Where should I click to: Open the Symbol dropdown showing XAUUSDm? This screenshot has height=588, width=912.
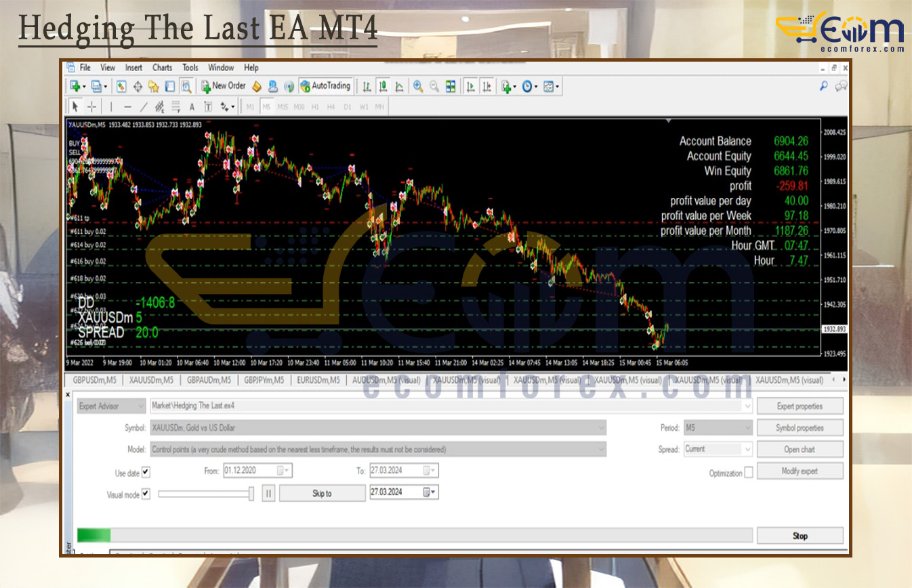(x=602, y=427)
